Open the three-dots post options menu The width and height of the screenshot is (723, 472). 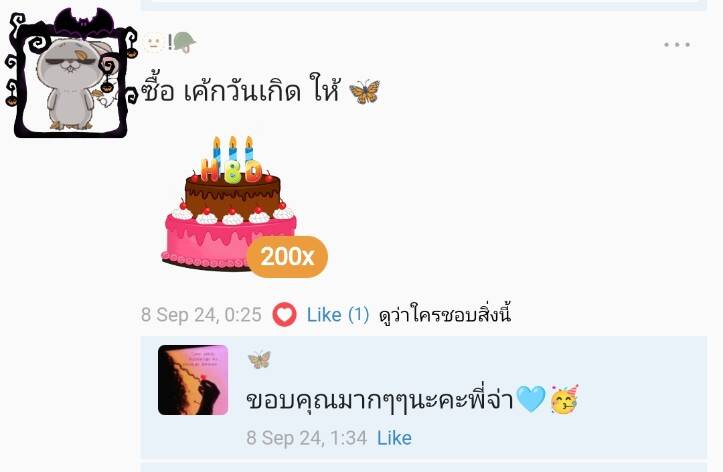click(x=677, y=45)
